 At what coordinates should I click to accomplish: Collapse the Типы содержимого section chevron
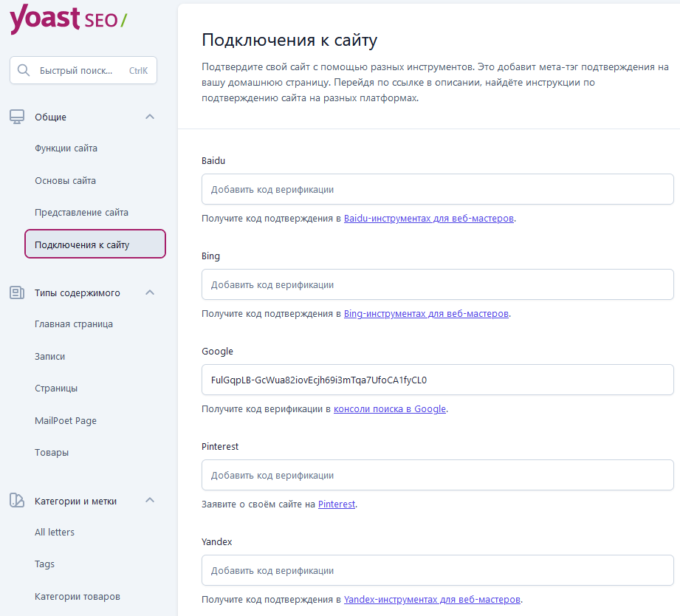150,292
